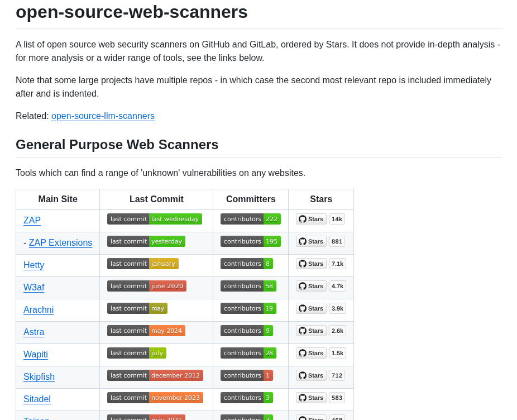Click the 712 star count for Skipfish
The height and width of the screenshot is (420, 517).
tap(337, 375)
